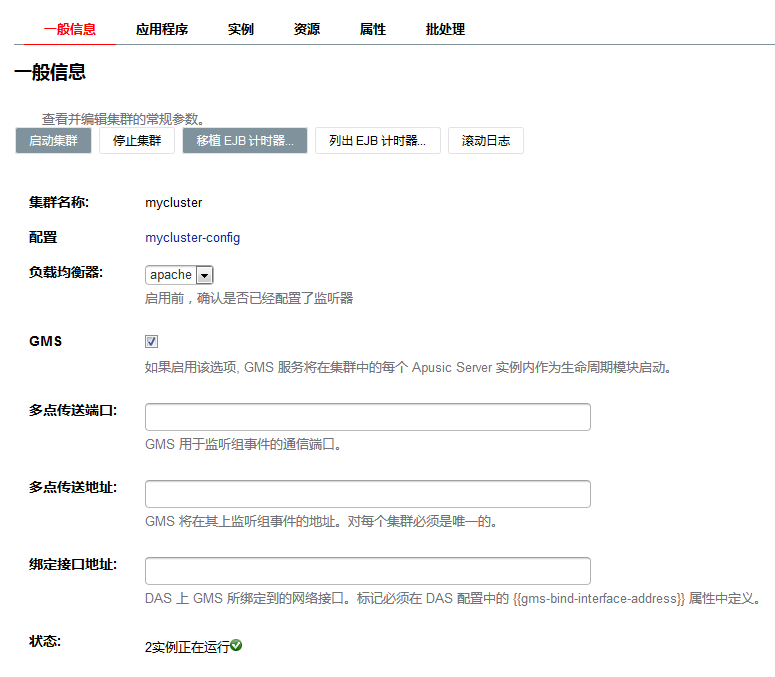Screen dimensions: 775x677
Task: Open 滚动日志 log viewer button
Action: tap(486, 141)
